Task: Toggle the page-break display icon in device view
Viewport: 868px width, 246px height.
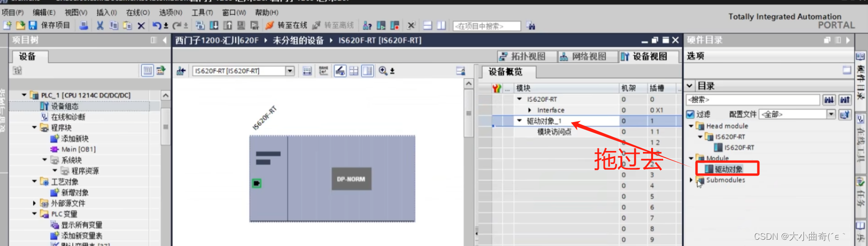Action: coord(340,71)
